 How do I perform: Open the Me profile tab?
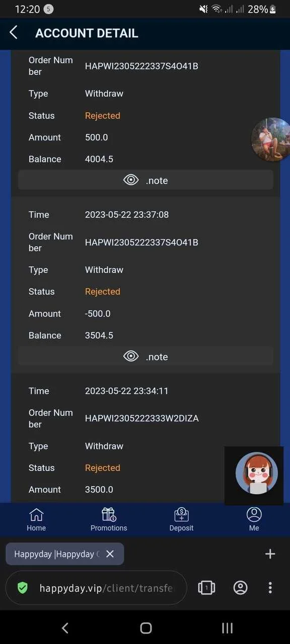click(x=254, y=520)
